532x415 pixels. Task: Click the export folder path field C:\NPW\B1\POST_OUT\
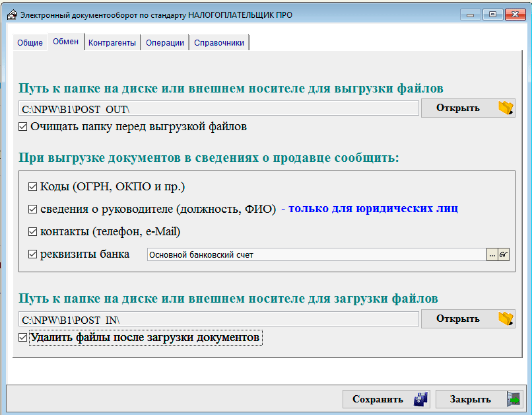click(x=218, y=108)
